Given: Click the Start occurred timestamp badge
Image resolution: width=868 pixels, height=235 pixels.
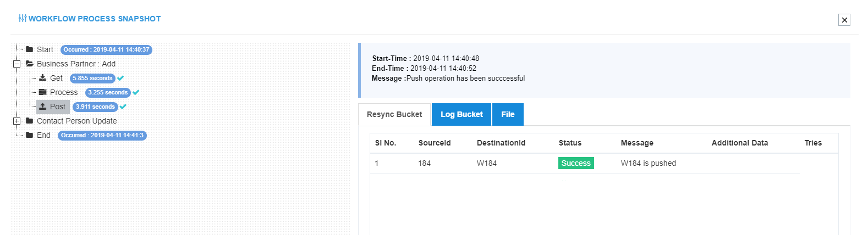Looking at the screenshot, I should (106, 49).
